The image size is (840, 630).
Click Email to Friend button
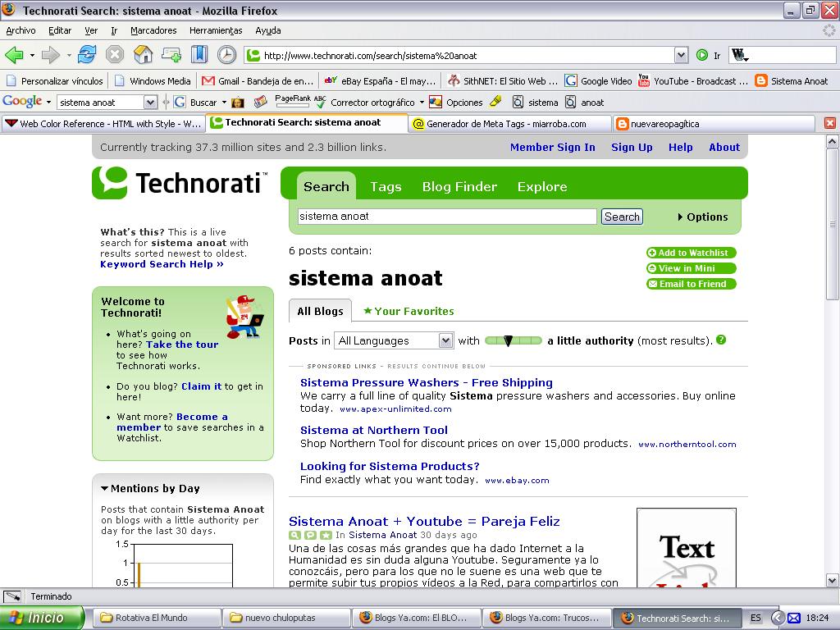click(x=691, y=284)
